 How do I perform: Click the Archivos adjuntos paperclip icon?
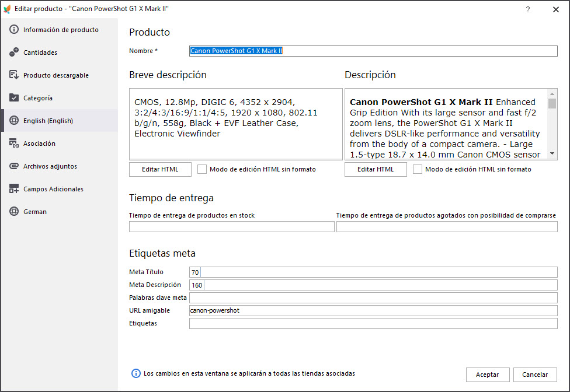pos(14,166)
